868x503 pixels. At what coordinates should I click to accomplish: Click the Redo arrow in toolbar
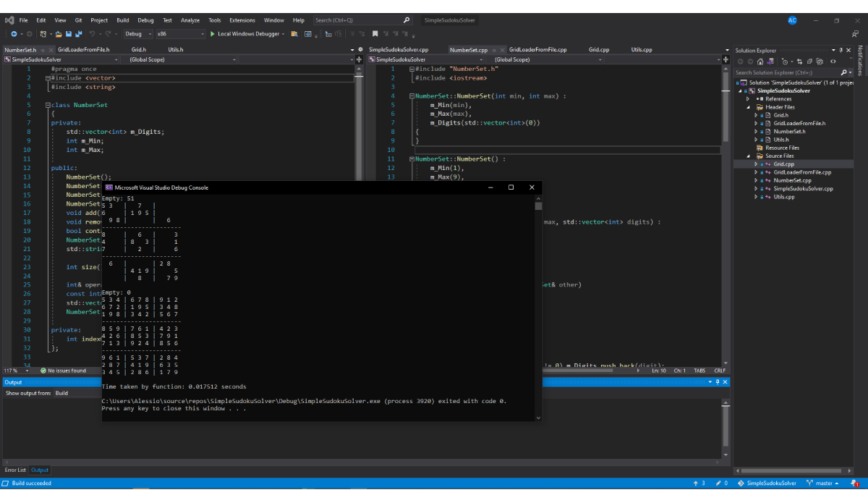tap(109, 34)
